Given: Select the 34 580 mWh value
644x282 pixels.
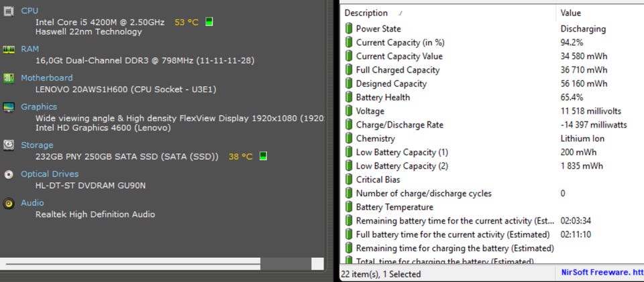Looking at the screenshot, I should point(584,56).
